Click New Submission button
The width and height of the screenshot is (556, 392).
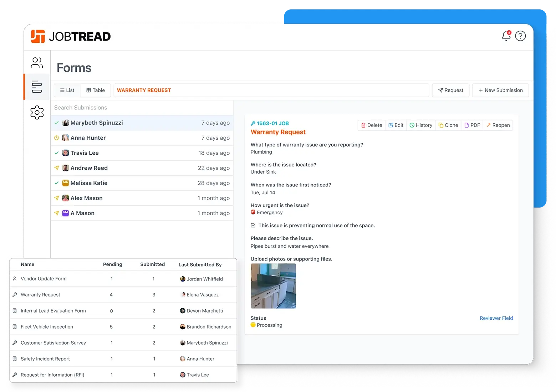(501, 90)
